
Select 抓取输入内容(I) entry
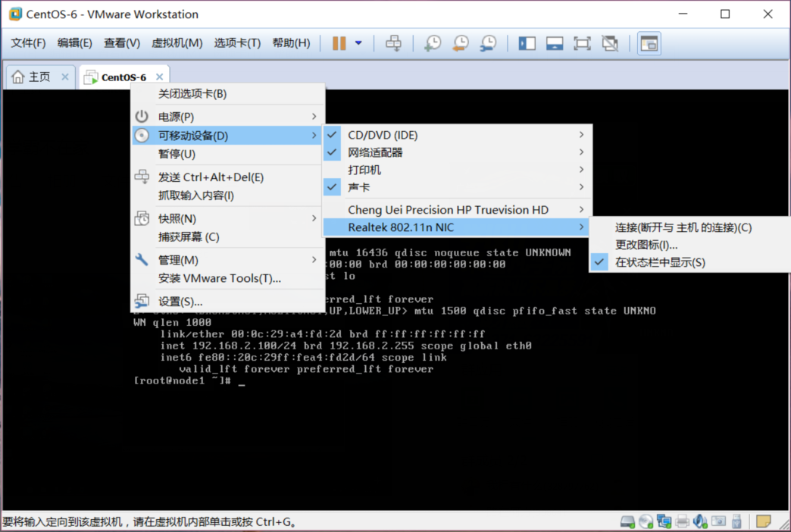(x=227, y=196)
